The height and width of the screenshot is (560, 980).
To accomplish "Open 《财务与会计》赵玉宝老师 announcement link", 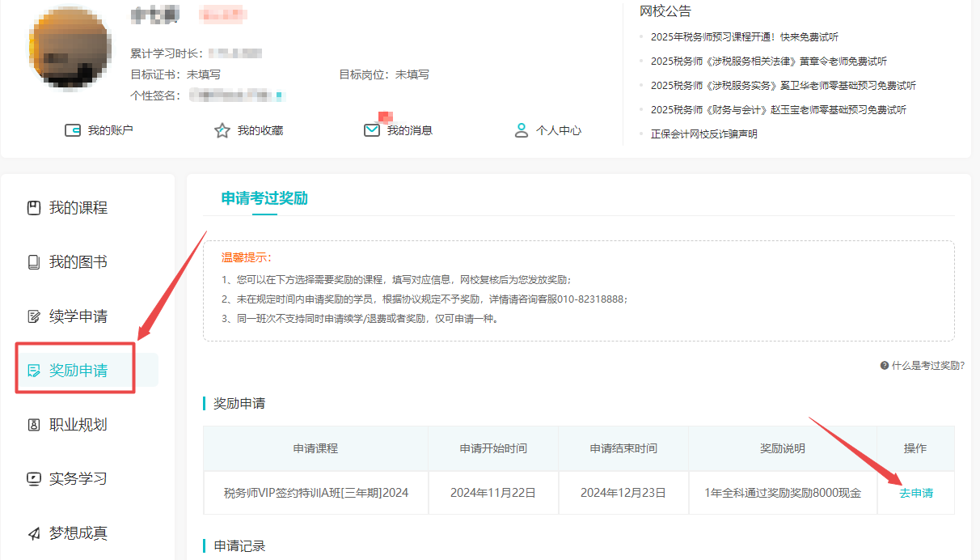I will [778, 110].
